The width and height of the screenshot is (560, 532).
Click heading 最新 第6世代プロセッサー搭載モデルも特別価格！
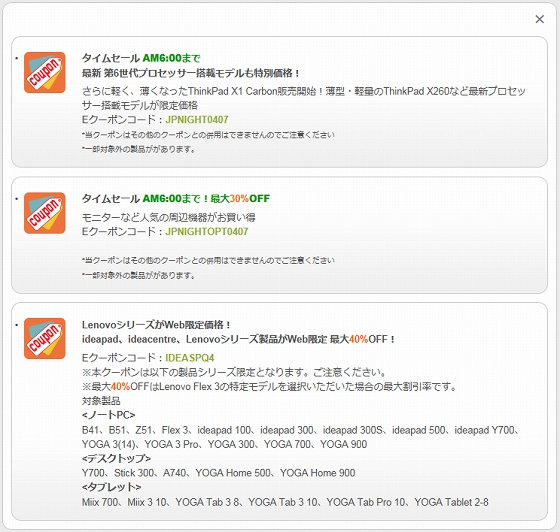click(191, 73)
